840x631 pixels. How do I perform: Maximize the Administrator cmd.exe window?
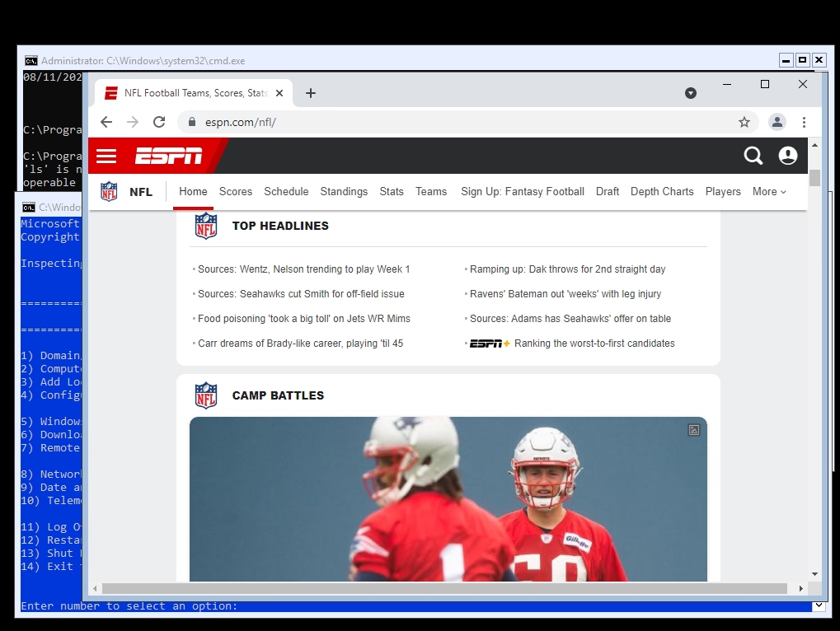[803, 60]
